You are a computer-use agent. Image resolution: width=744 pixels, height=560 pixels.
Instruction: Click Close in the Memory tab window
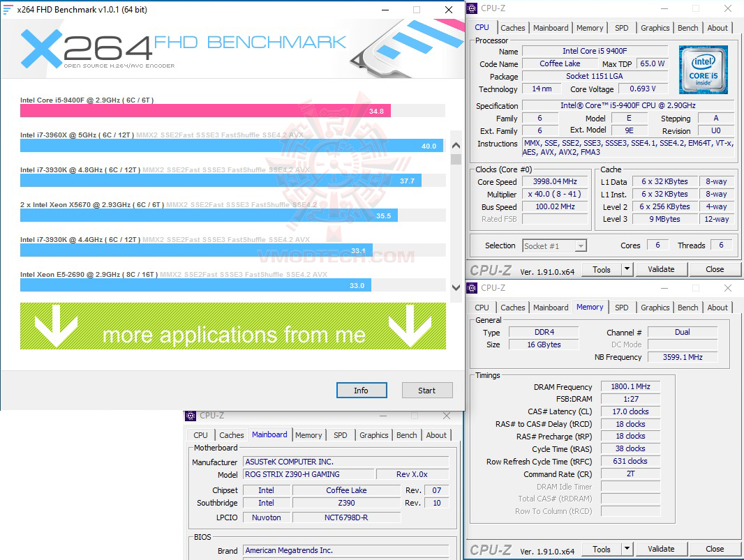point(715,549)
